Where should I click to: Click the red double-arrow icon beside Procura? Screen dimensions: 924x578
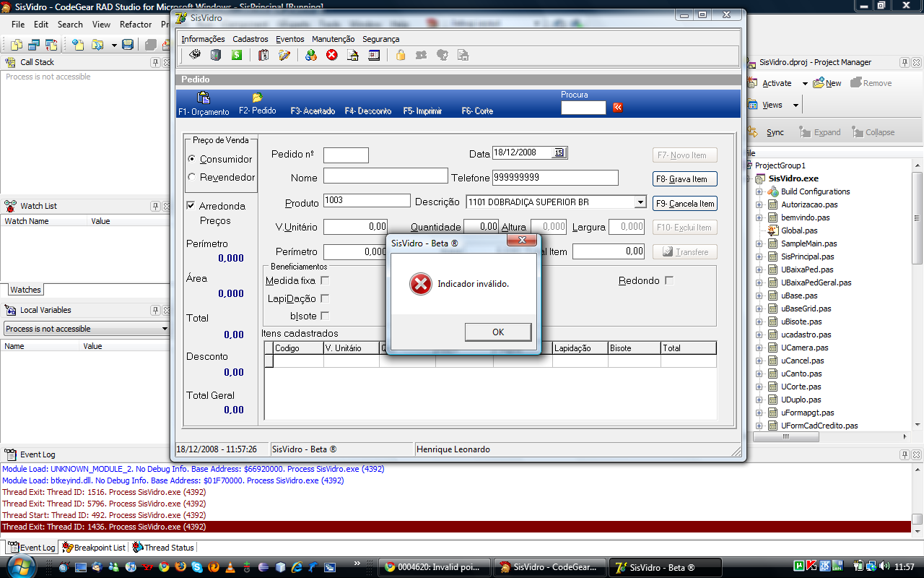click(617, 108)
